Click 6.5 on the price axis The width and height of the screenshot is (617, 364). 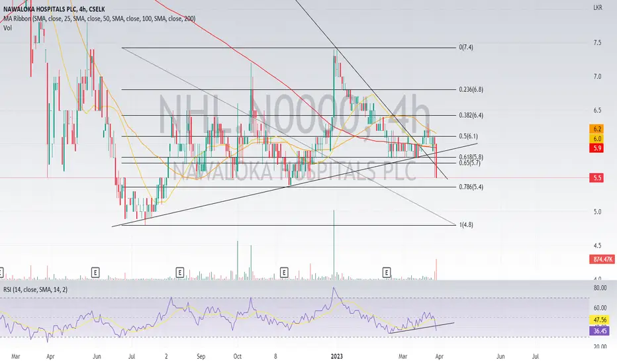[597, 110]
